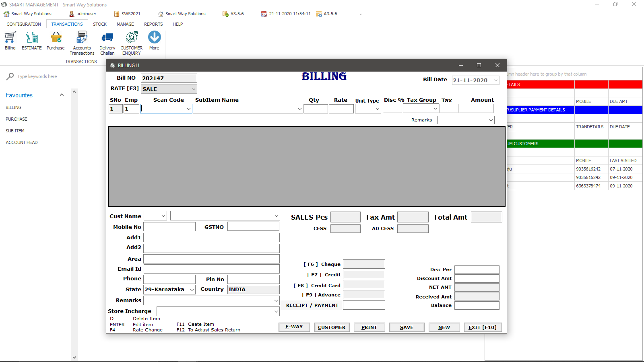Click the ESTIMATE ribbon icon
Screen dimensions: 644x362
(x=32, y=38)
